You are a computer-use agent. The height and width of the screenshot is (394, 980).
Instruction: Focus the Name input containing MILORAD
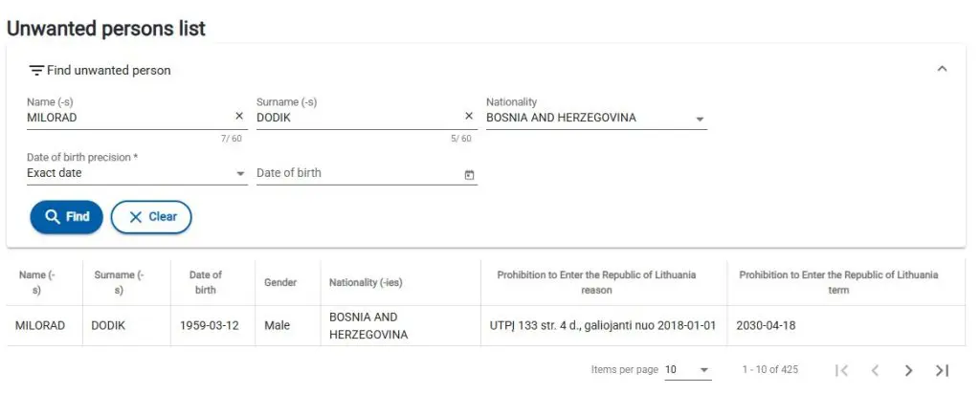pos(129,118)
